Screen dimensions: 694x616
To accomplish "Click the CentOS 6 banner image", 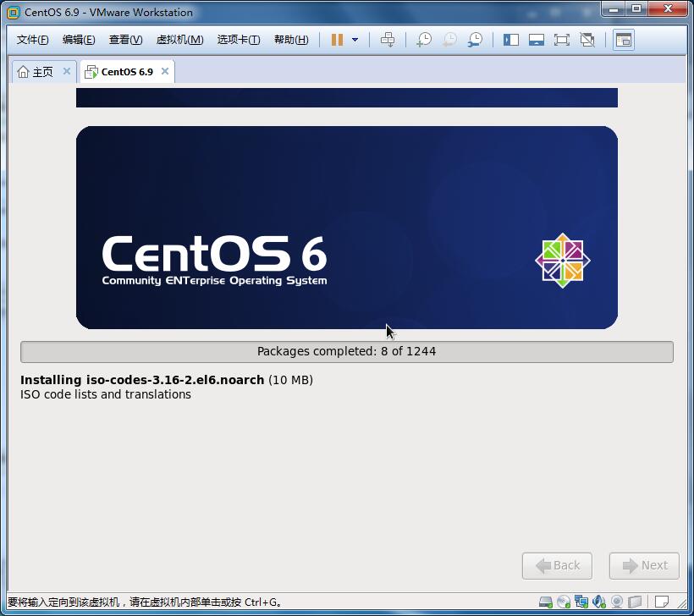I will pos(346,228).
